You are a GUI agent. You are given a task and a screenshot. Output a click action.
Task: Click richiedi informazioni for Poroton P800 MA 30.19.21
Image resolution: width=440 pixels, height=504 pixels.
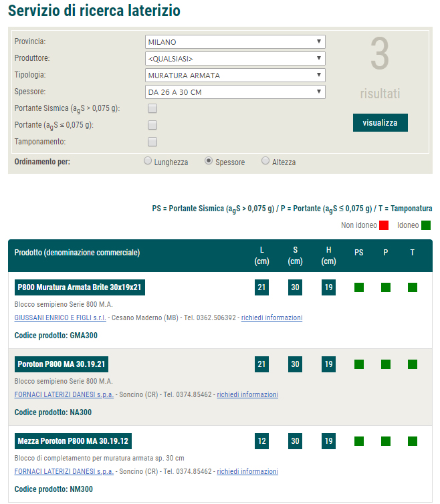(247, 394)
